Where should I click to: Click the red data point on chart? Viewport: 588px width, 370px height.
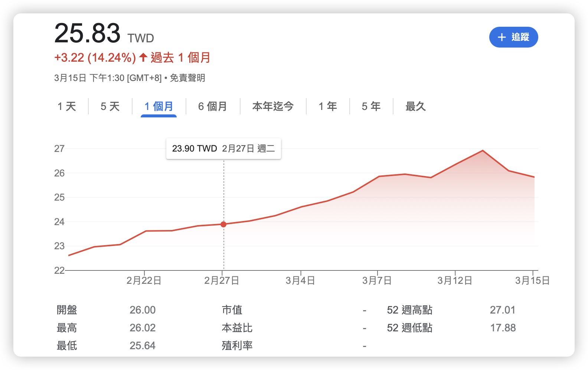point(223,224)
